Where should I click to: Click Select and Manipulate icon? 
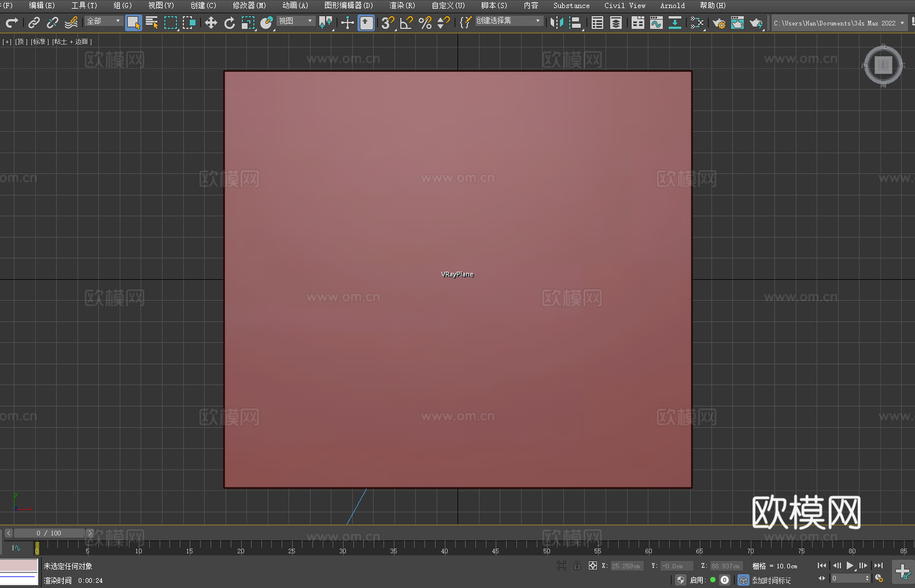[348, 23]
